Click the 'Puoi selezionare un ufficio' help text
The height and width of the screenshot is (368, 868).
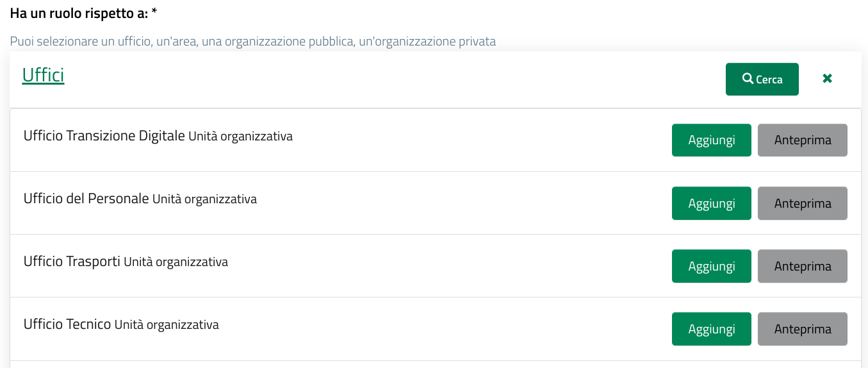pyautogui.click(x=253, y=42)
